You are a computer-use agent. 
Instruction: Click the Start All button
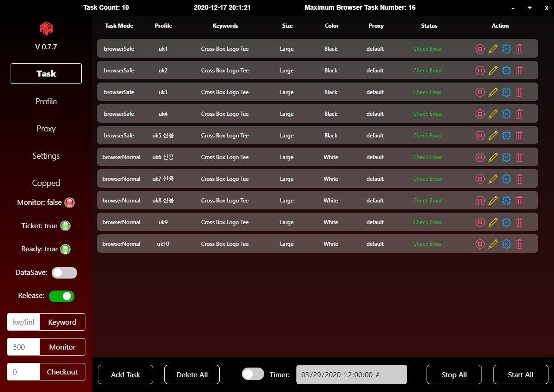pyautogui.click(x=521, y=374)
